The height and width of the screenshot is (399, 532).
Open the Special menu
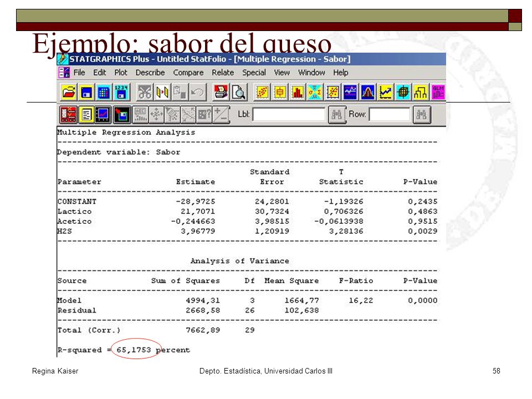click(x=254, y=73)
